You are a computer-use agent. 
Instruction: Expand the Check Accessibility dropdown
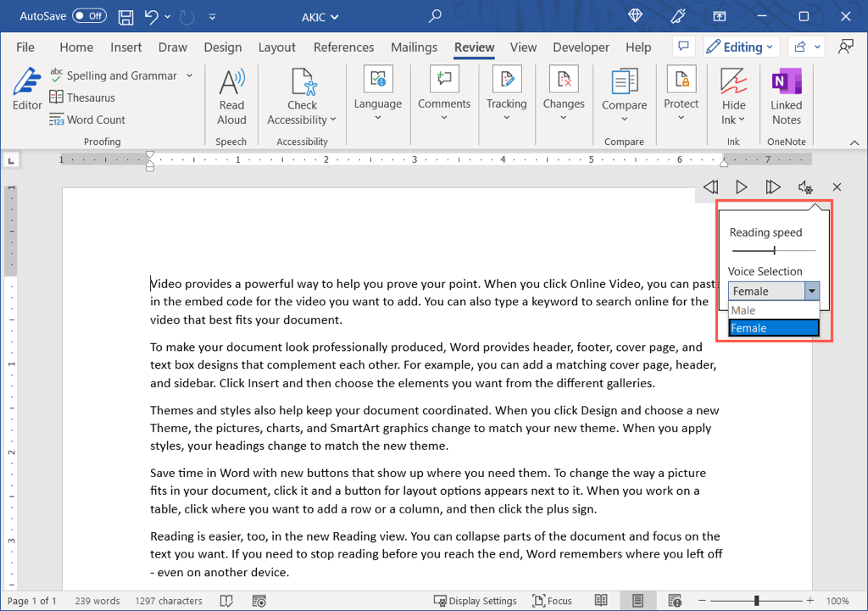click(333, 120)
